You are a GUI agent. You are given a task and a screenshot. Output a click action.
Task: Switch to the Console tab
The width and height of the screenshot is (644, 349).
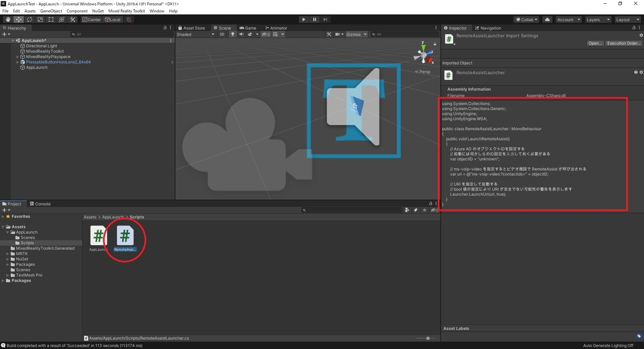click(40, 204)
